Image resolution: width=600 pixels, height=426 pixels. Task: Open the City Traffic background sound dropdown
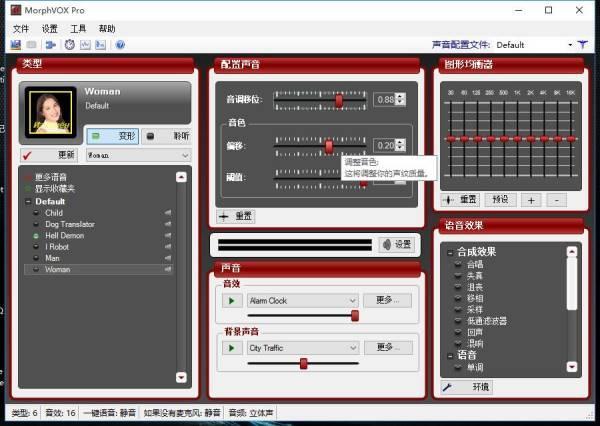(303, 348)
